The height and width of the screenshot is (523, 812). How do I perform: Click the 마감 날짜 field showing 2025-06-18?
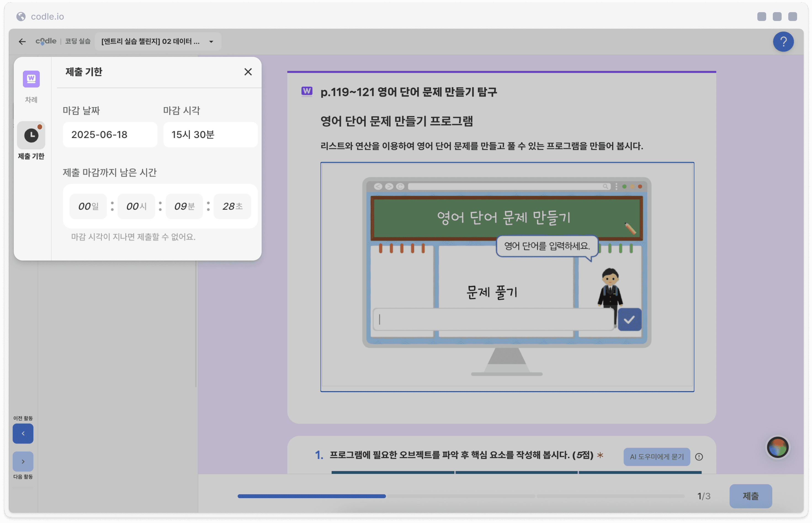(110, 134)
